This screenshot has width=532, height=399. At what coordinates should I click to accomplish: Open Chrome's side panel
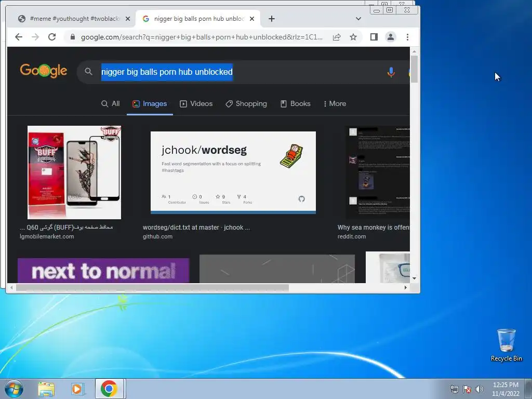click(x=374, y=37)
